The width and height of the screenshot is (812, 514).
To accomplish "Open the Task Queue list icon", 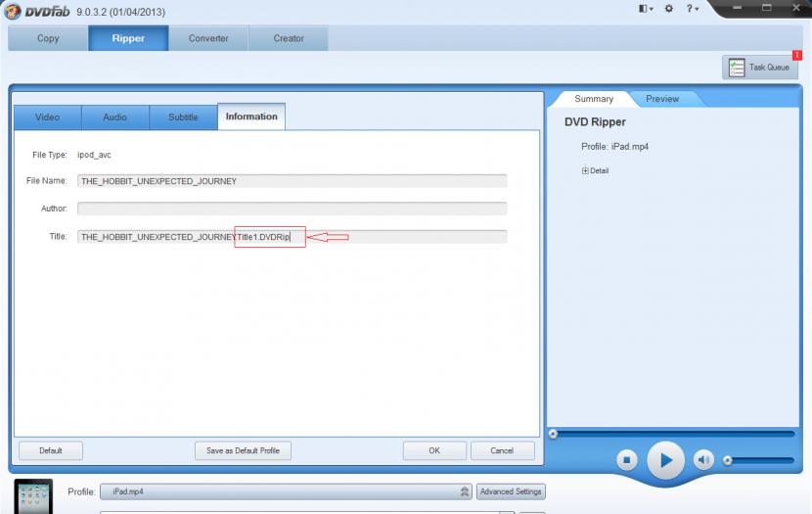I will click(x=737, y=68).
